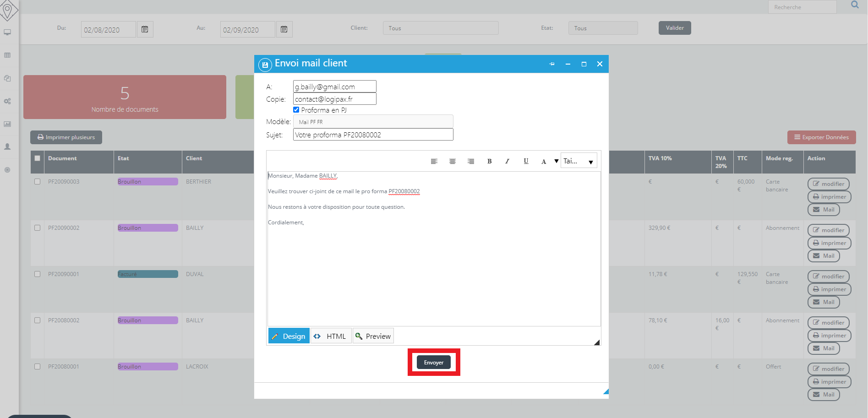868x418 pixels.
Task: Toggle underline formatting in mail editor
Action: [x=526, y=161]
